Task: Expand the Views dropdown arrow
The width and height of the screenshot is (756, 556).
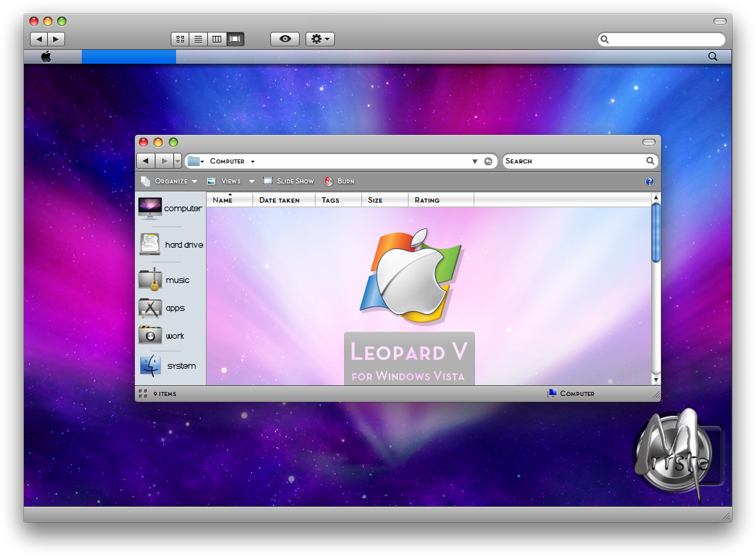Action: point(252,181)
